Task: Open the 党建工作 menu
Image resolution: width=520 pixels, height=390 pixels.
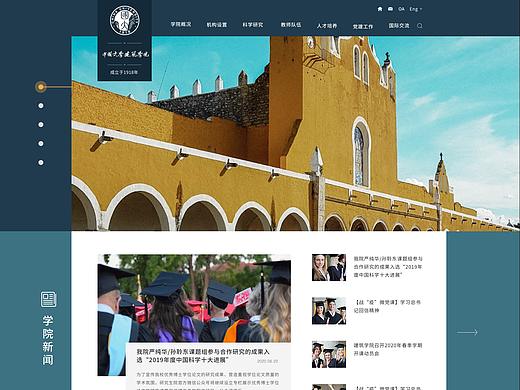Action: [363, 26]
